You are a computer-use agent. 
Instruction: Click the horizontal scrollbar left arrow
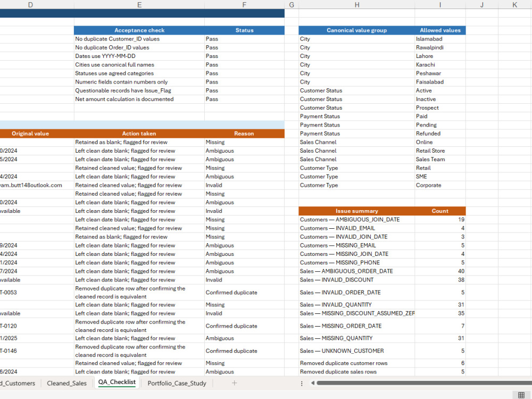(x=312, y=383)
